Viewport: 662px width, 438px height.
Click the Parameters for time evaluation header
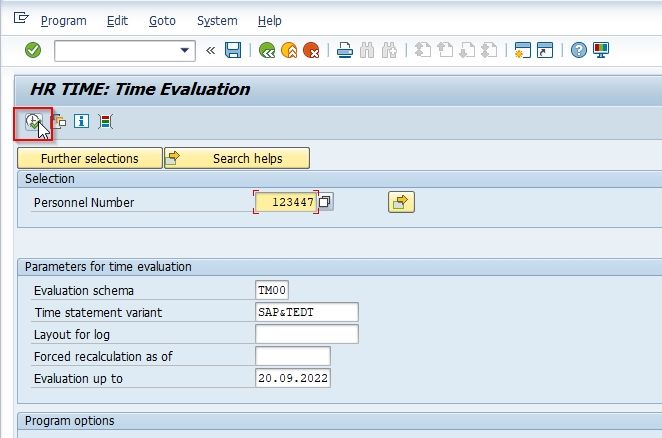[x=108, y=267]
